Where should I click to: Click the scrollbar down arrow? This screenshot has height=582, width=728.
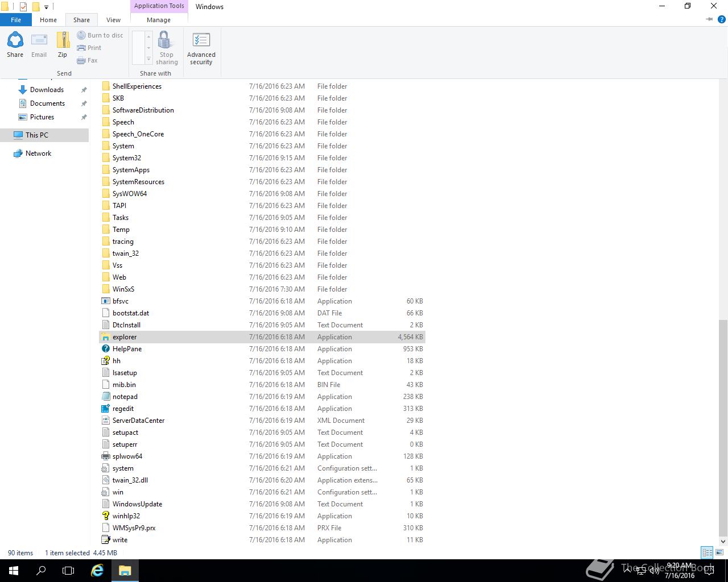[723, 541]
